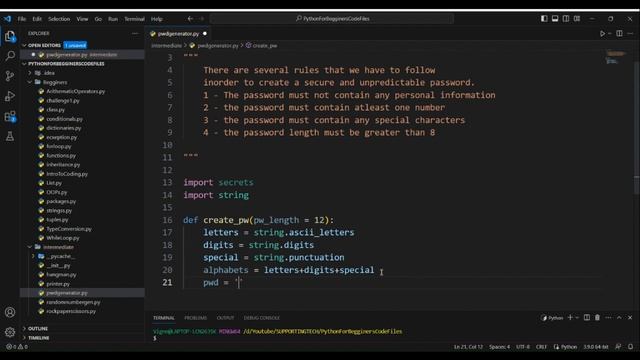Open terminal launch profile dropdown
Screen dimensions: 640x360
pos(577,318)
